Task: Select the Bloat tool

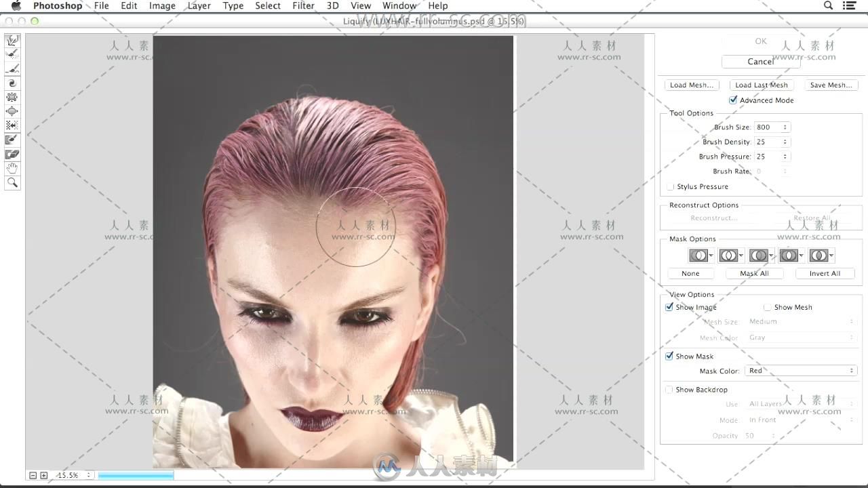Action: click(x=12, y=111)
